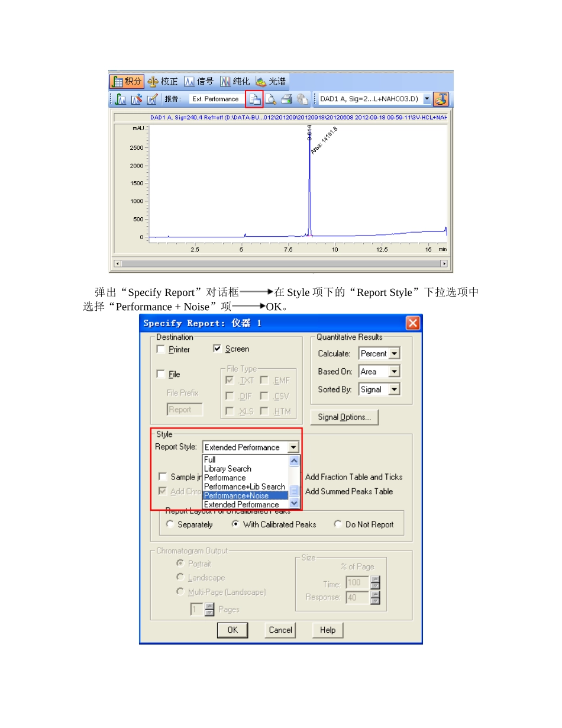
Task: Select Full in the report style list
Action: (x=246, y=459)
